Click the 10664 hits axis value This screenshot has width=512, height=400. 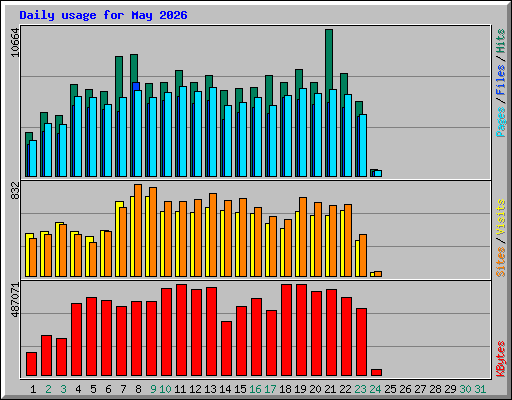15,42
